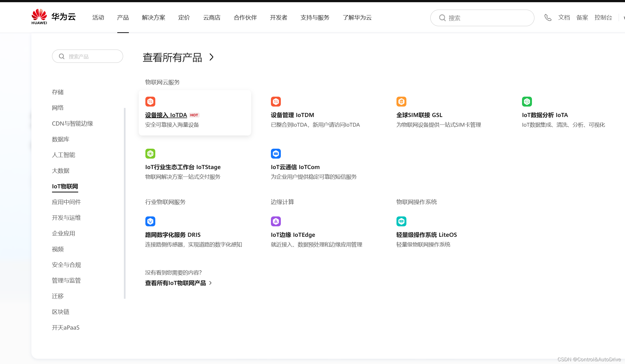Click the purple IoTEdge icon
This screenshot has width=625, height=364.
276,221
